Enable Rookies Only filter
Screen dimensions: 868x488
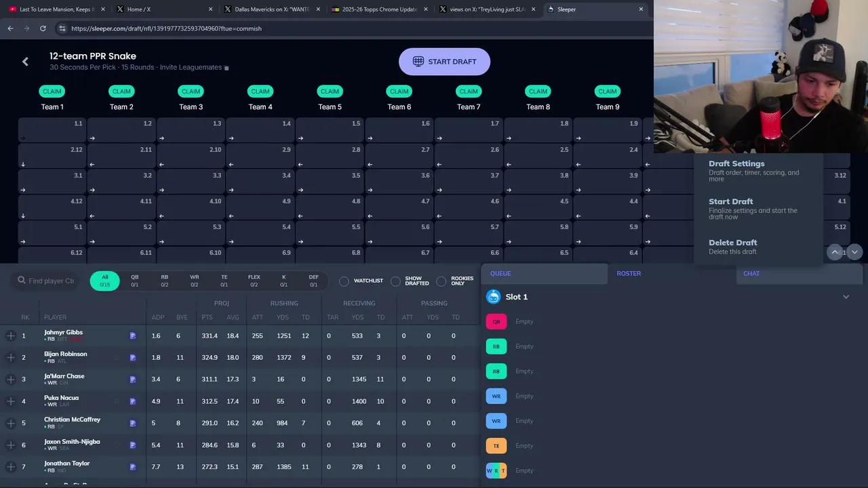[455, 281]
